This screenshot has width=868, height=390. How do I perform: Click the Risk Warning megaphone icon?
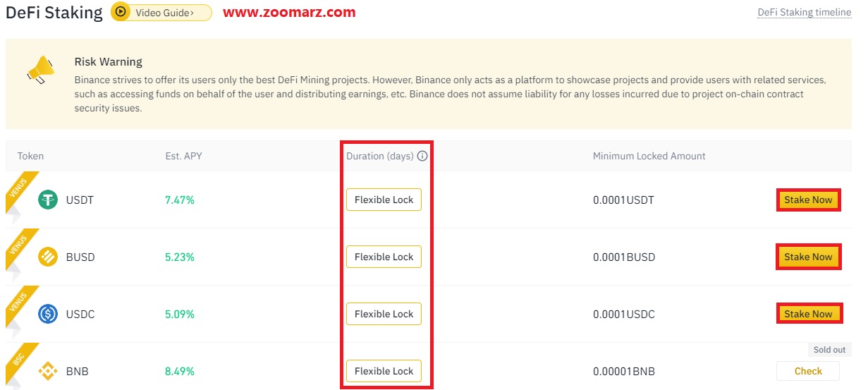click(x=41, y=71)
